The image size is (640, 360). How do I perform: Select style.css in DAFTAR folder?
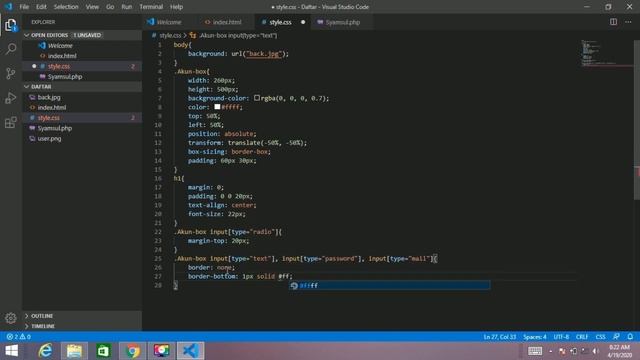tap(49, 118)
